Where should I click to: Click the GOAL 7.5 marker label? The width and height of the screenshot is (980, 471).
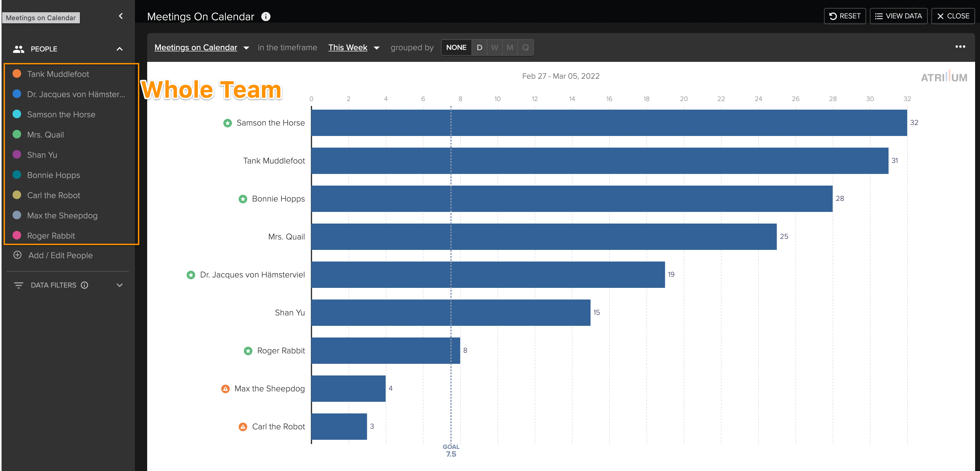point(451,450)
